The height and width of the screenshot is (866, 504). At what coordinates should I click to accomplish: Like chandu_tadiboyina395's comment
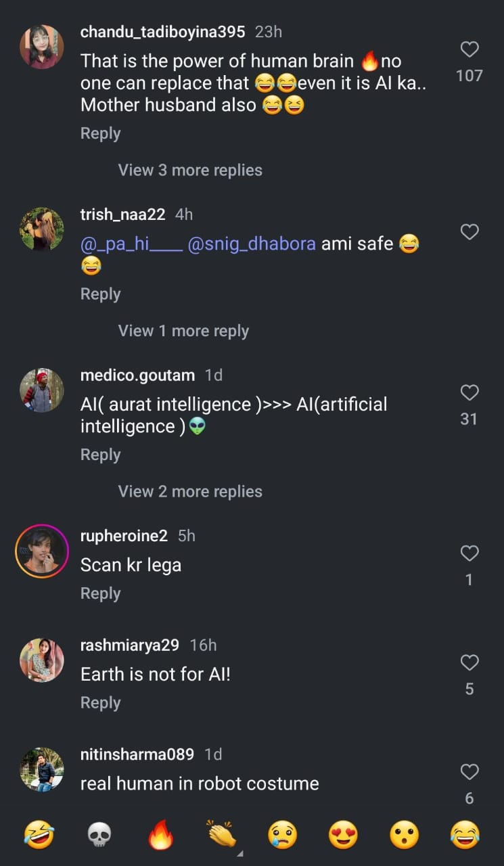click(469, 49)
